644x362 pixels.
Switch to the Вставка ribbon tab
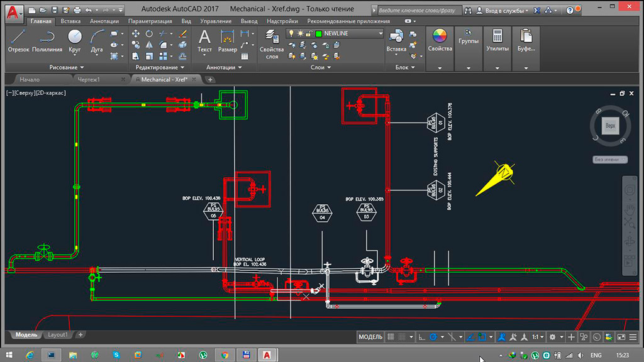[x=70, y=21]
